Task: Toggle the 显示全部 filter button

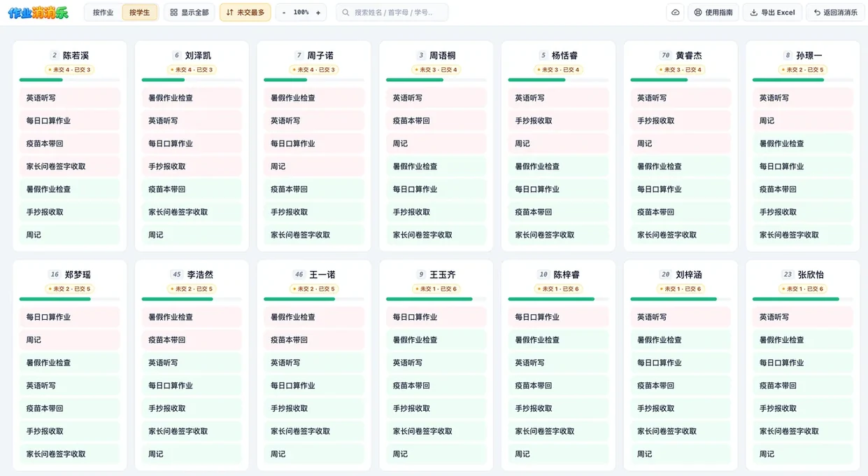Action: (x=189, y=13)
